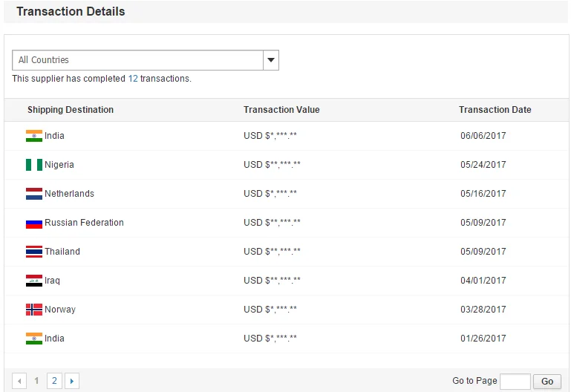Click the Russian Federation flag icon
The image size is (574, 392).
point(34,223)
